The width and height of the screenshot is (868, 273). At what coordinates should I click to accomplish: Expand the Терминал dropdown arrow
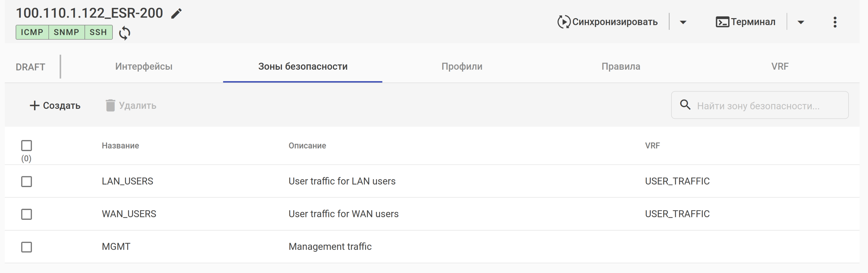click(801, 23)
